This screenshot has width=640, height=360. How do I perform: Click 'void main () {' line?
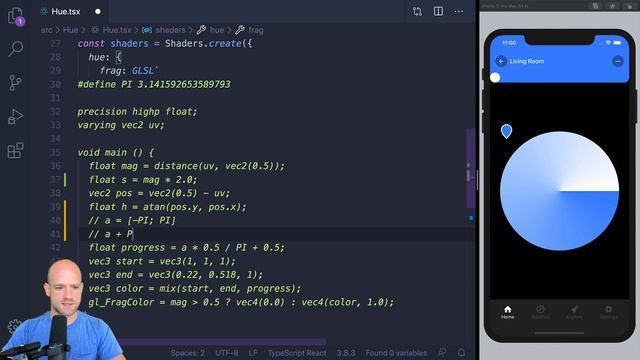[x=116, y=152]
